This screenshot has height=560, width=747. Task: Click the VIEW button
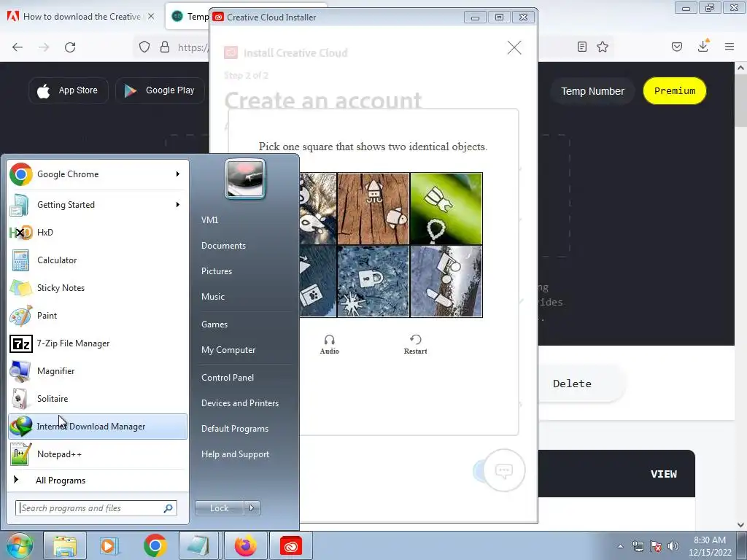pyautogui.click(x=664, y=474)
